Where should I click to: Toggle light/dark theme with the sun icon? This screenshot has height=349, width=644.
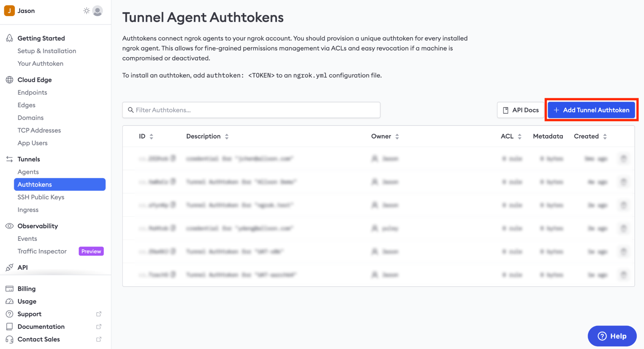87,11
